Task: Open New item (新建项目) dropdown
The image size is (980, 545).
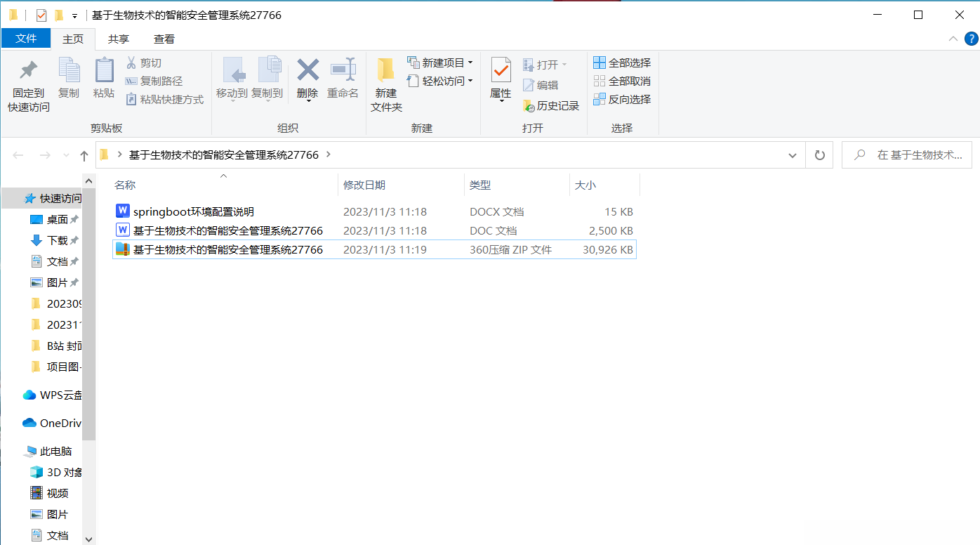Action: (439, 63)
